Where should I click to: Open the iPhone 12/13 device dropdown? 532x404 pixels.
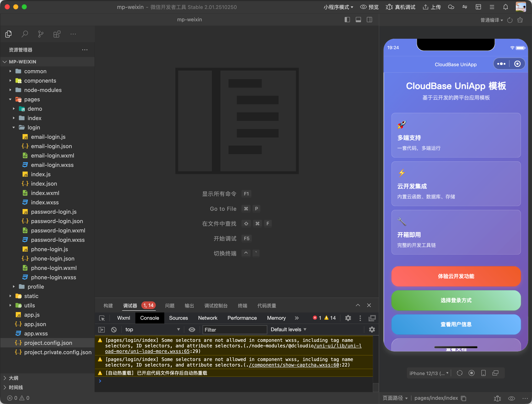429,373
